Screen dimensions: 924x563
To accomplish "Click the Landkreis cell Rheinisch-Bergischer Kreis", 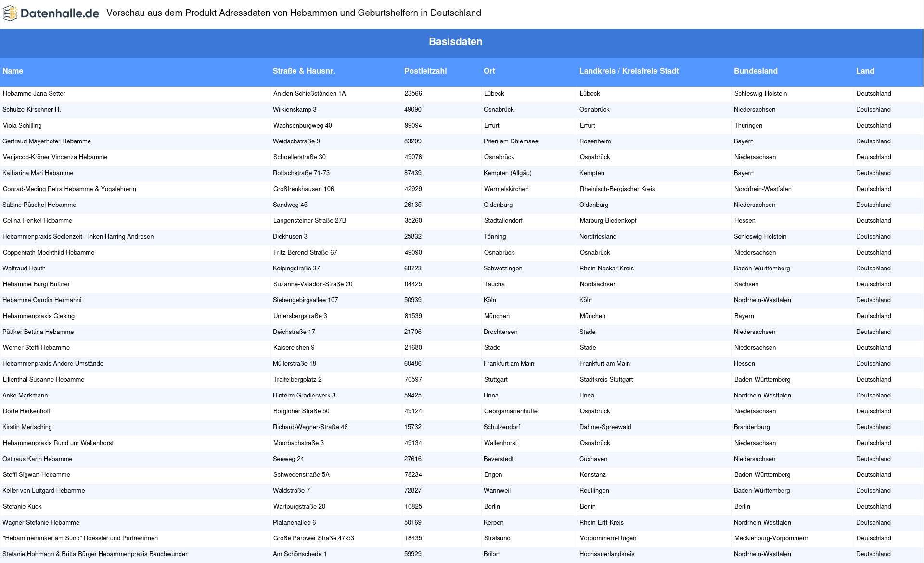I will point(617,189).
